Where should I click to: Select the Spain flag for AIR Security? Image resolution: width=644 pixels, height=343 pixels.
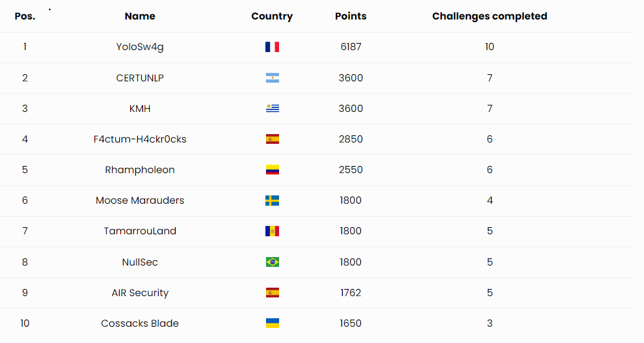click(x=272, y=293)
